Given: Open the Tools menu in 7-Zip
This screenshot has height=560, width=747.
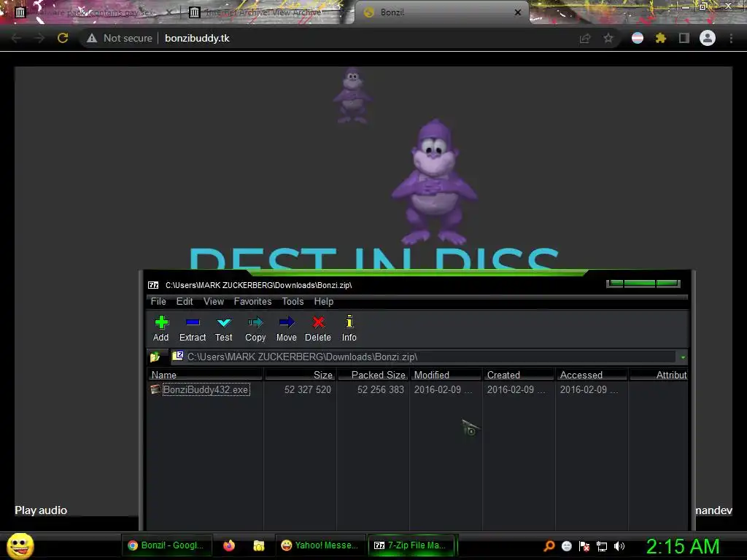Looking at the screenshot, I should [293, 301].
